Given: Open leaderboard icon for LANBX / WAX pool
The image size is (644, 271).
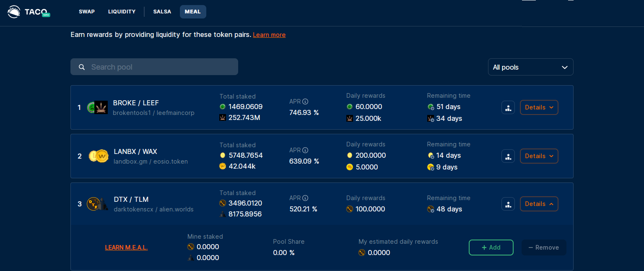Looking at the screenshot, I should pyautogui.click(x=508, y=156).
